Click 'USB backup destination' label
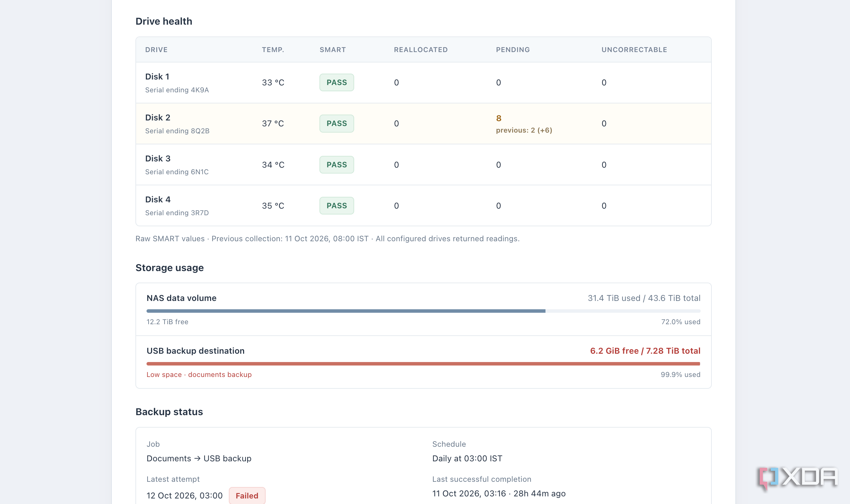The width and height of the screenshot is (850, 504). point(195,351)
